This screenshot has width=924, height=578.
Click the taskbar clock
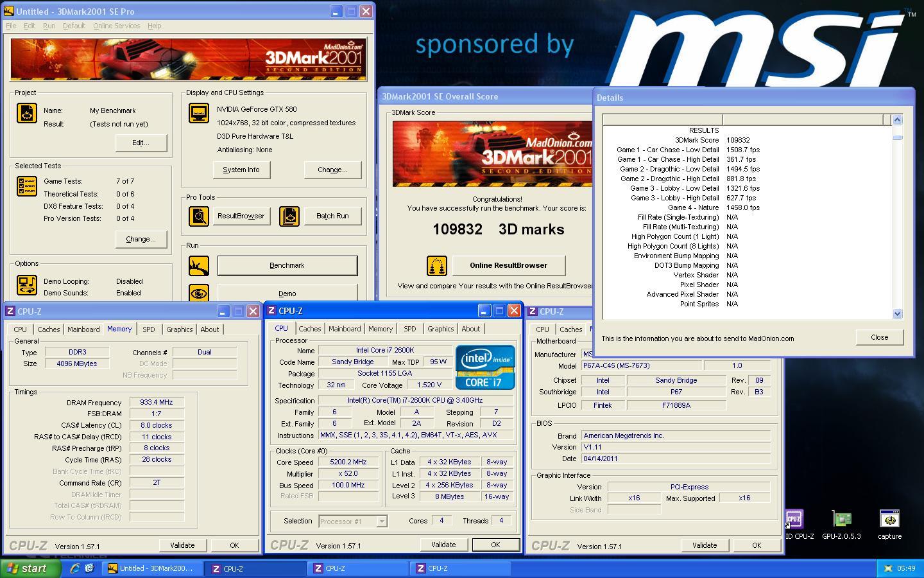906,568
